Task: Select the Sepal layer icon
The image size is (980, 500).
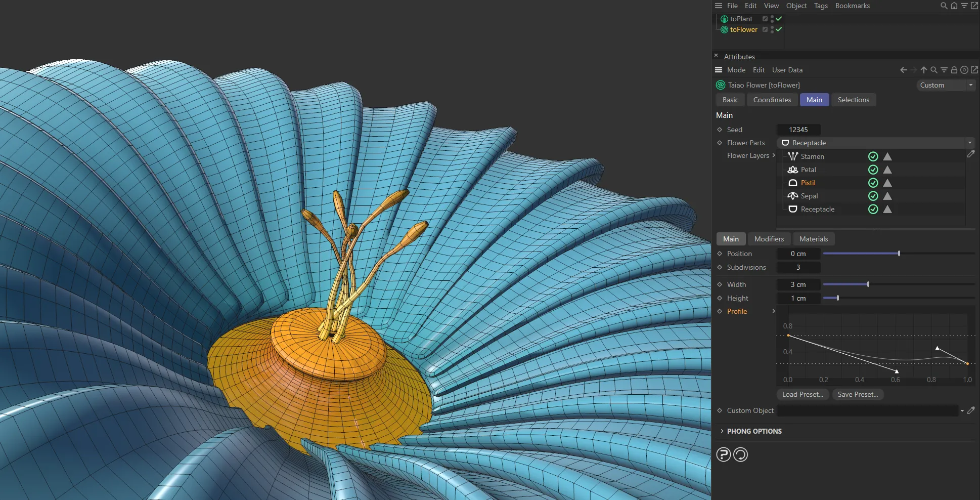Action: pos(792,196)
